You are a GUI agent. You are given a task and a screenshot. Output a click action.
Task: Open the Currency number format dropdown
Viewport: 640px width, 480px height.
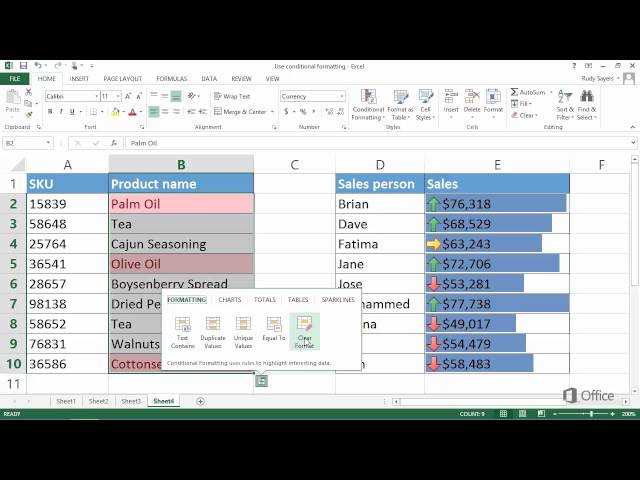point(342,96)
